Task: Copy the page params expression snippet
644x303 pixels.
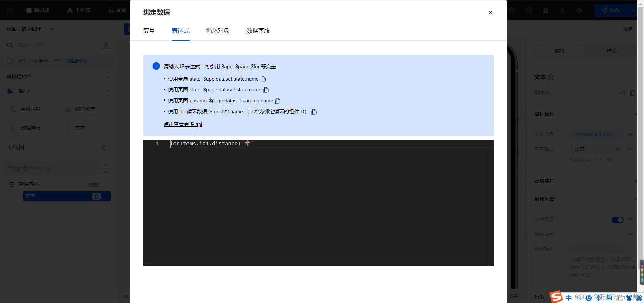Action: pos(278,101)
